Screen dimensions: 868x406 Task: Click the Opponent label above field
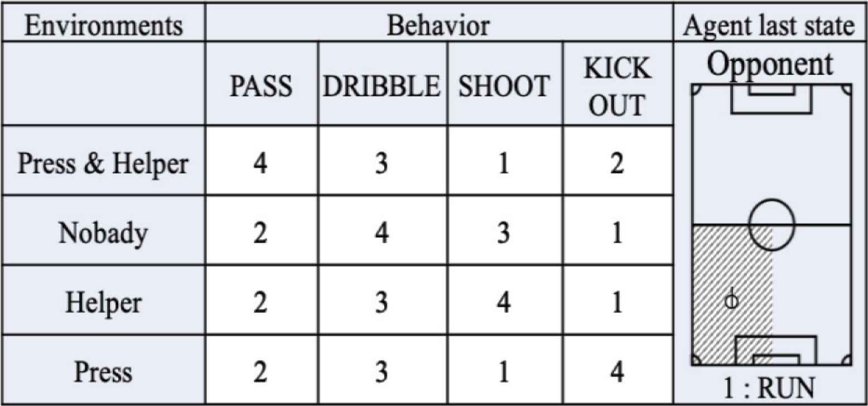point(771,66)
